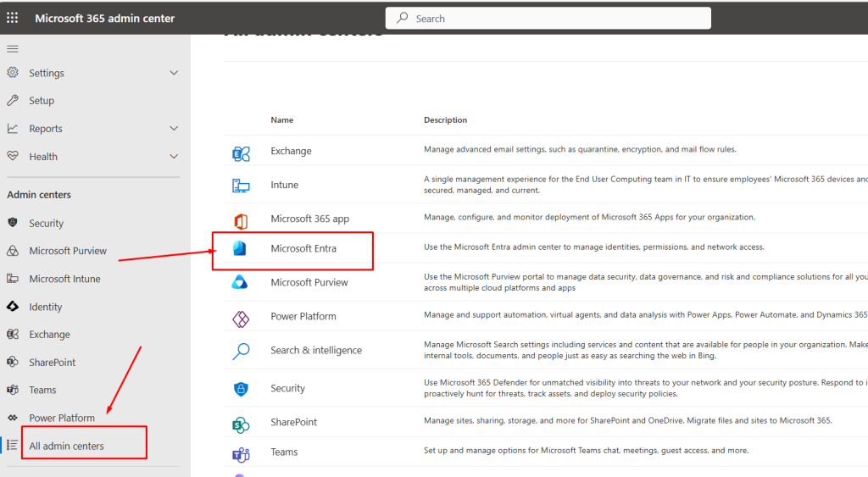This screenshot has width=868, height=477.
Task: Expand the Health section chevron
Action: (174, 157)
